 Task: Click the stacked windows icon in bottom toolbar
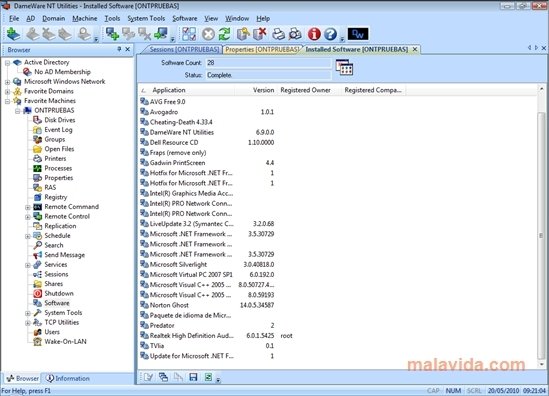163,377
